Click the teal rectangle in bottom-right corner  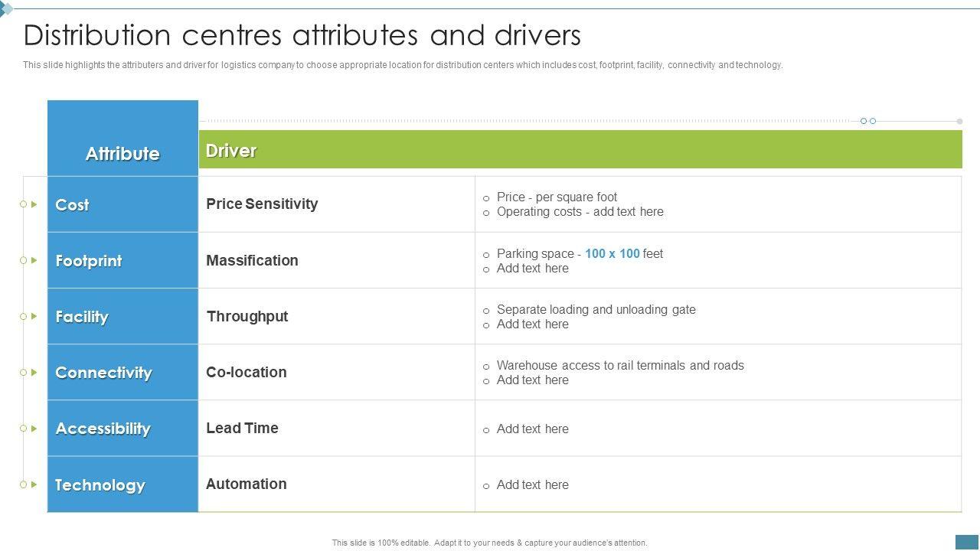click(x=967, y=541)
